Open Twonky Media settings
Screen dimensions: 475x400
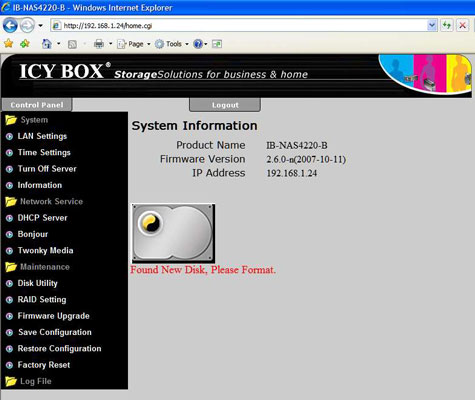(x=45, y=250)
